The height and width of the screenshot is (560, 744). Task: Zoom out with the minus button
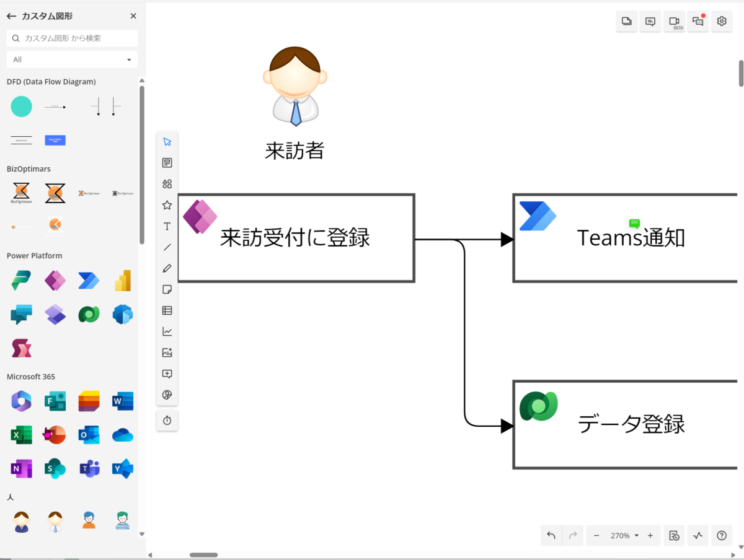coord(596,535)
